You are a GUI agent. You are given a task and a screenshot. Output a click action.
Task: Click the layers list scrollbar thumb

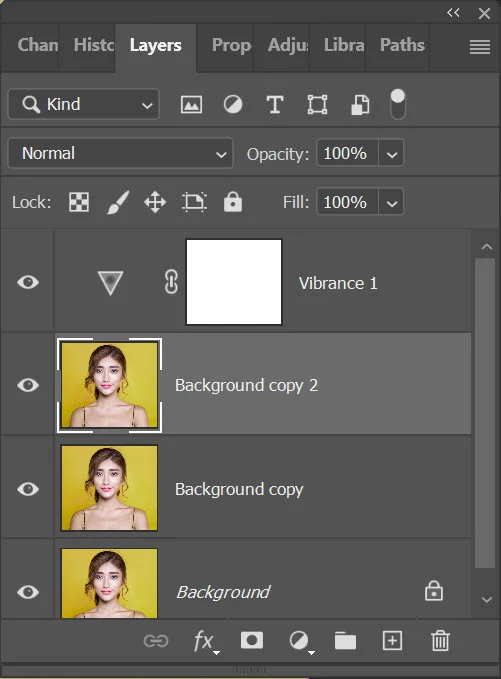(x=485, y=413)
